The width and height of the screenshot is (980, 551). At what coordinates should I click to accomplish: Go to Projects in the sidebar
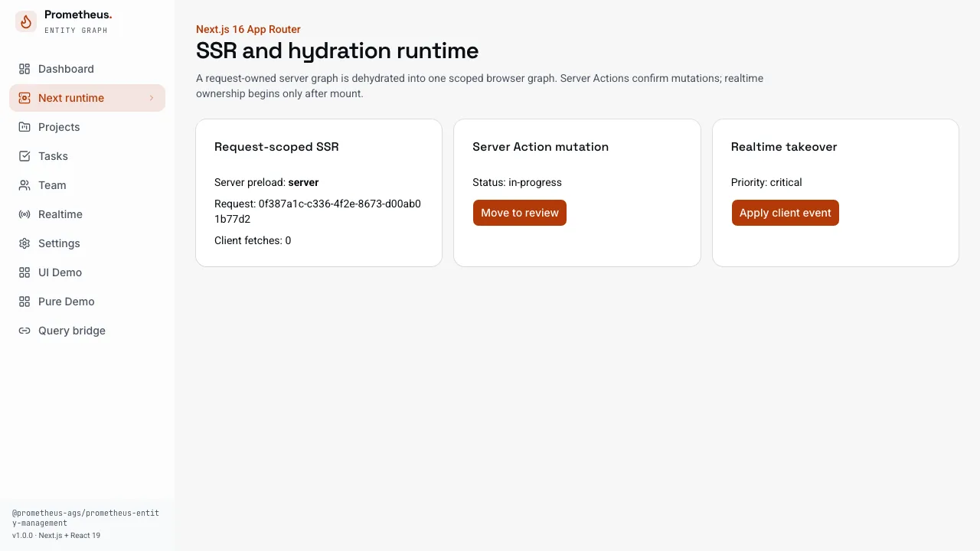(87, 127)
